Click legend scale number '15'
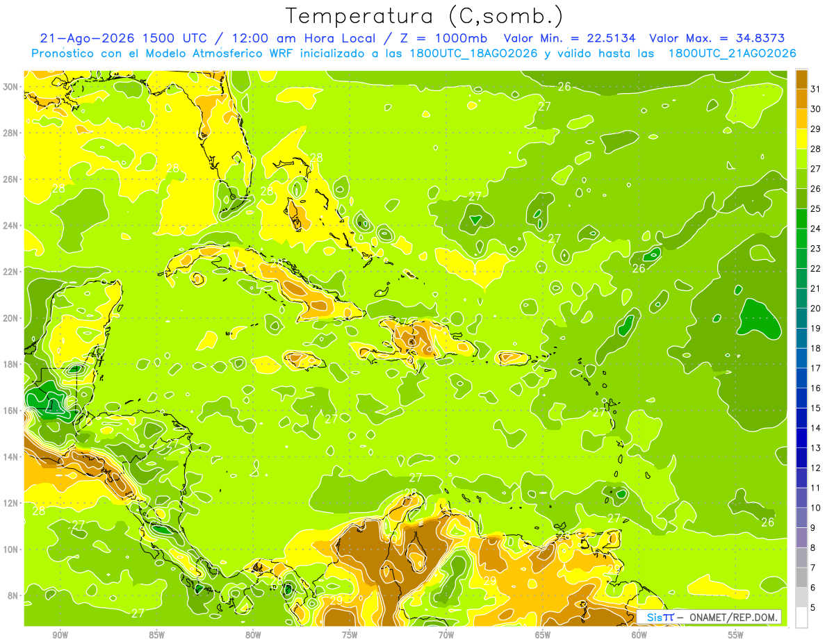 click(x=816, y=408)
